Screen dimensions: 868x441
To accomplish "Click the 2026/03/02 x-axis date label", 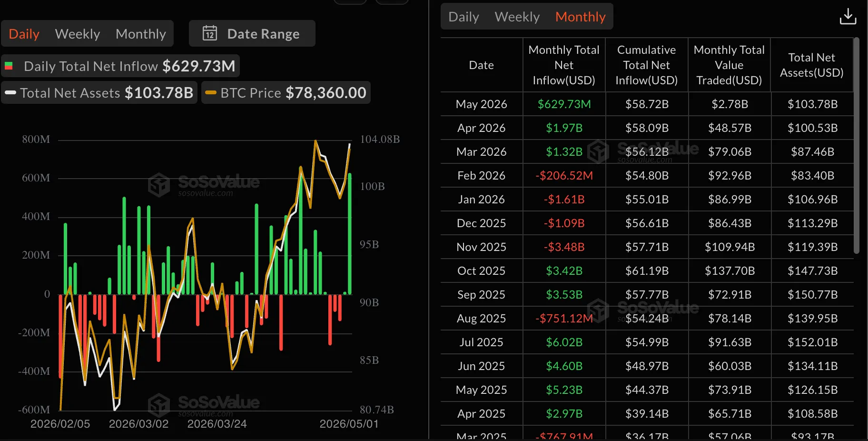I will pos(138,423).
